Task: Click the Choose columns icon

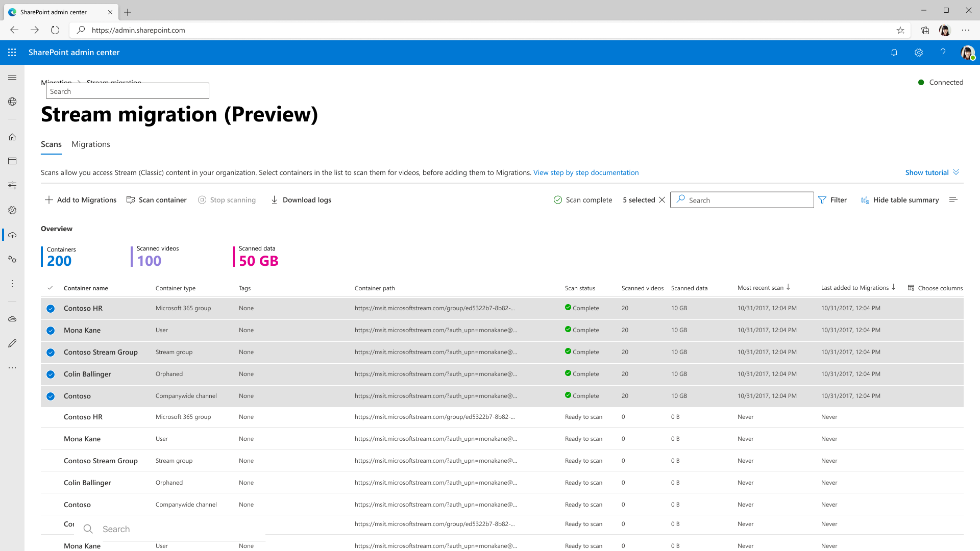Action: pos(913,288)
